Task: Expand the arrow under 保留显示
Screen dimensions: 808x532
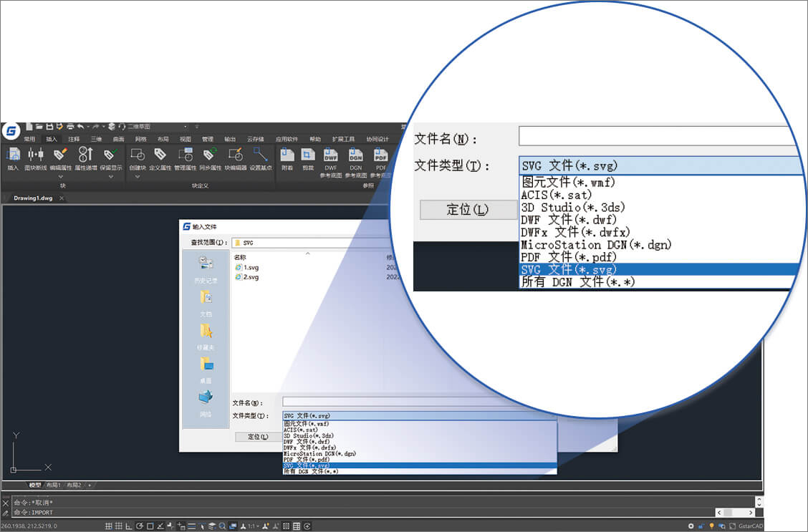Action: pyautogui.click(x=110, y=177)
